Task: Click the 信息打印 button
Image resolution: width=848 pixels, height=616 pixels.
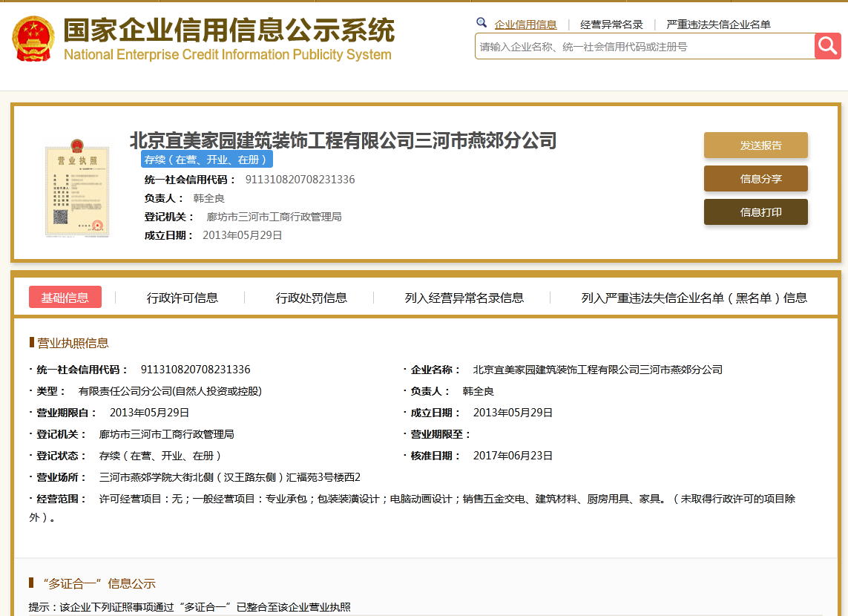Action: pyautogui.click(x=755, y=212)
